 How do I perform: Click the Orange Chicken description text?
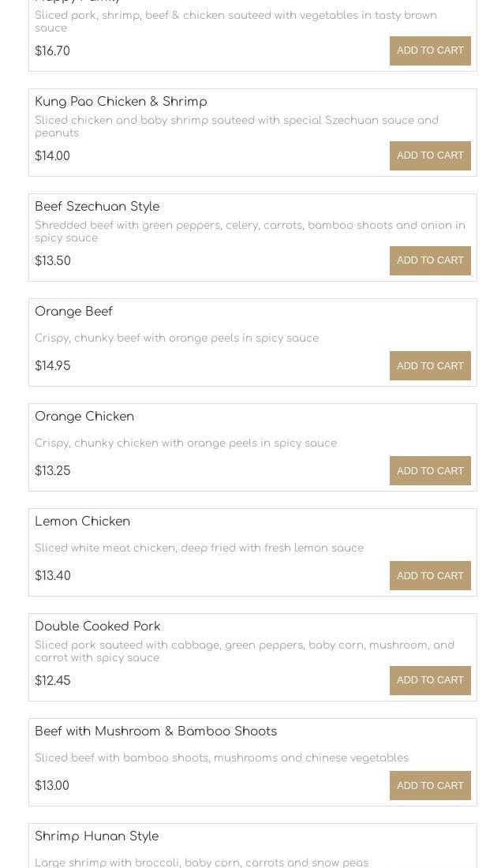(x=185, y=443)
